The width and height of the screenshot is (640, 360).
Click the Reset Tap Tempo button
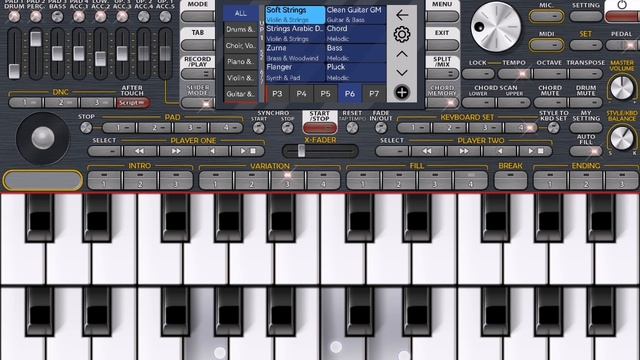[x=352, y=128]
